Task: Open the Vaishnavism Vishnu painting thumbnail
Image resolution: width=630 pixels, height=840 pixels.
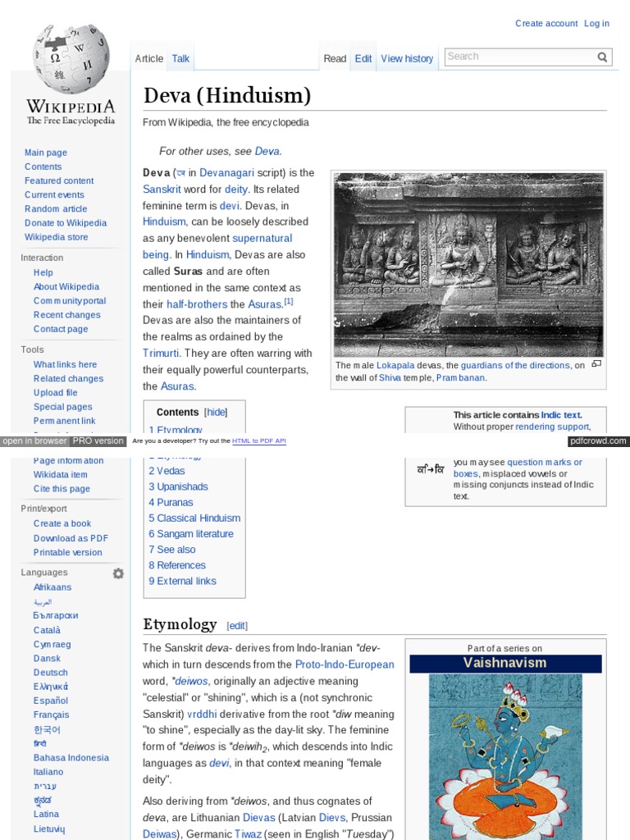Action: pos(505,756)
